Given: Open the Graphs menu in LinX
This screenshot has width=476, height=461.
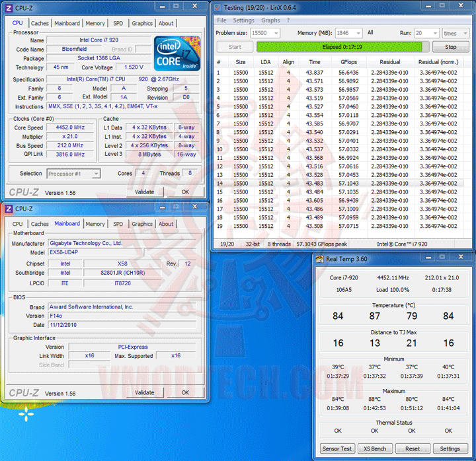Looking at the screenshot, I should 270,20.
